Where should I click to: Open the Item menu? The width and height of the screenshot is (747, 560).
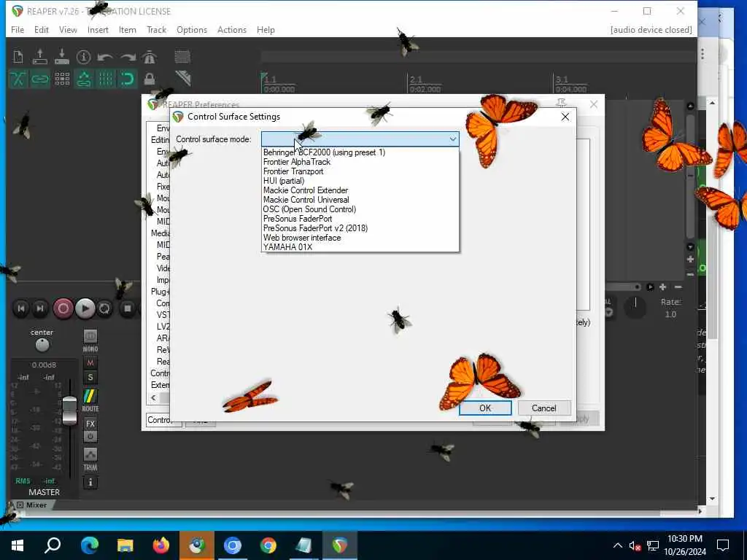127,29
